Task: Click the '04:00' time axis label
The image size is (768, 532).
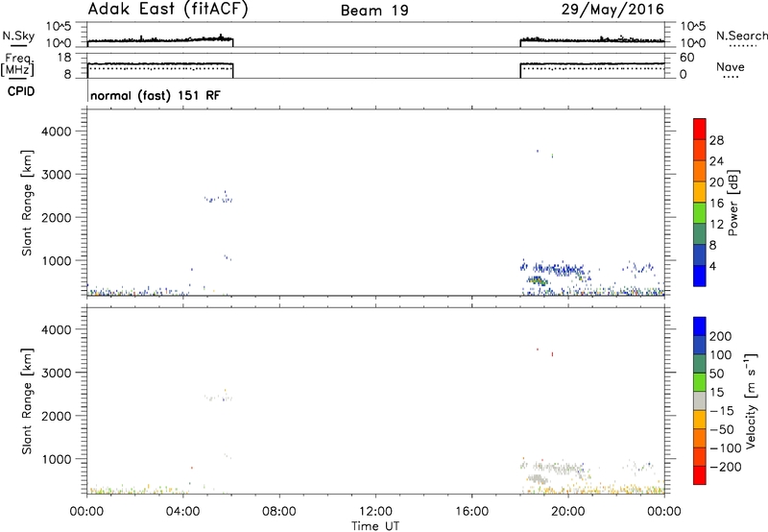Action: pyautogui.click(x=182, y=512)
